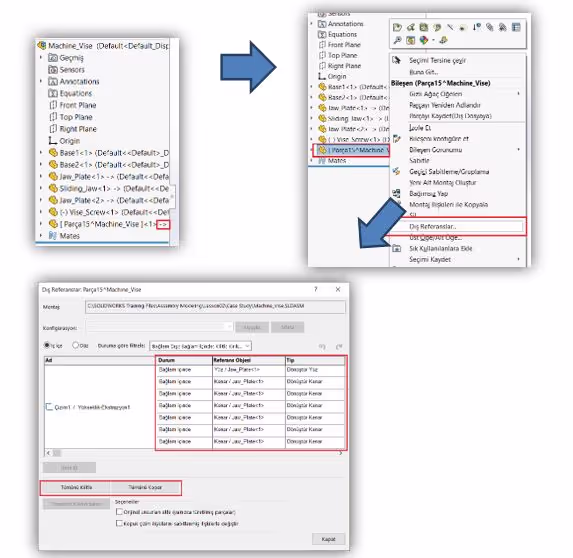Screen dimensions: 573x558
Task: Enable the Kopuk çizim ilişkilerini sabitlenmiş checkbox
Action: pos(119,524)
